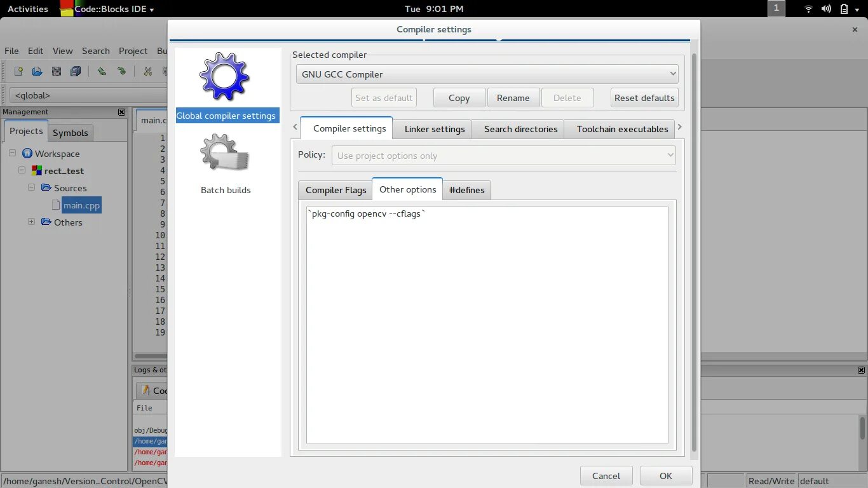The width and height of the screenshot is (868, 488).
Task: Click Save all files toolbar icon
Action: (x=76, y=71)
